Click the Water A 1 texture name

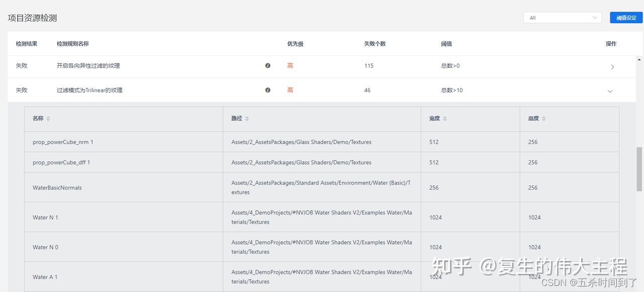[45, 277]
